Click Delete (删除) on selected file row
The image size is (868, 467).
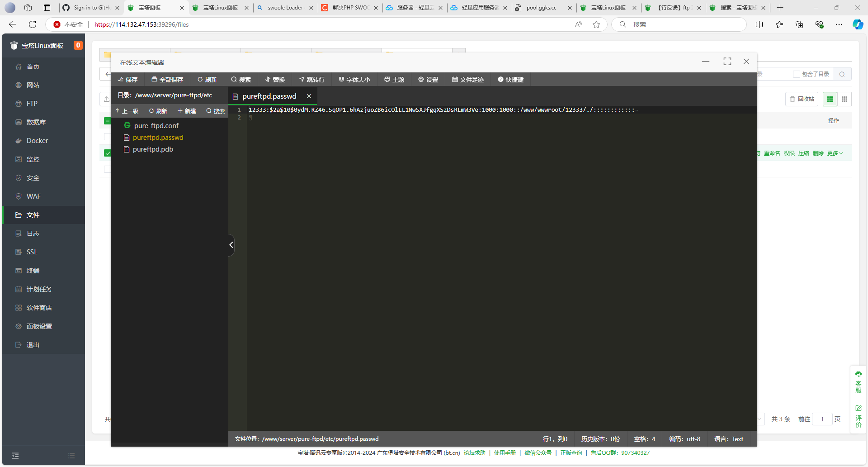(818, 153)
